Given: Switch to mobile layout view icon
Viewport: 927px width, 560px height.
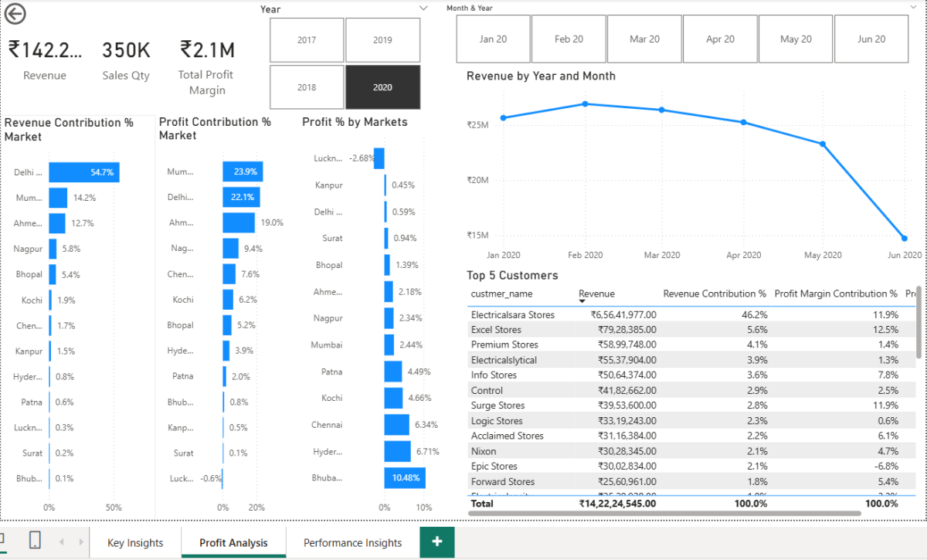Looking at the screenshot, I should pyautogui.click(x=35, y=541).
